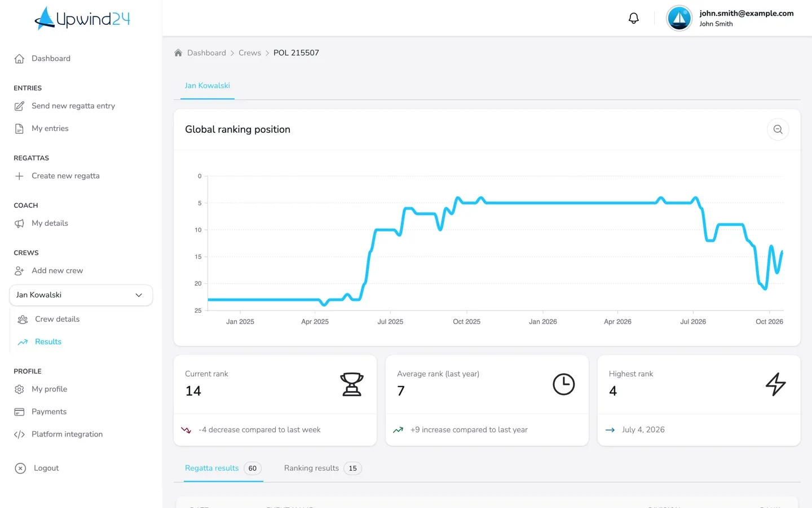Select the lightning bolt icon on the Highest rank card
812x508 pixels.
(x=775, y=384)
